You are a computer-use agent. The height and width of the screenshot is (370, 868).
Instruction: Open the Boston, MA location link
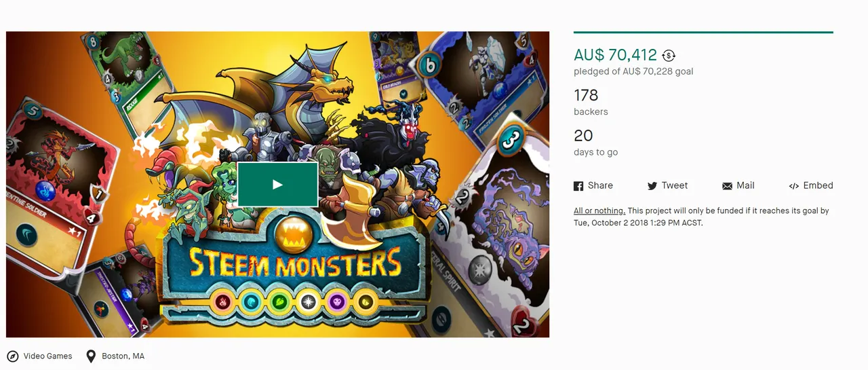pos(123,356)
